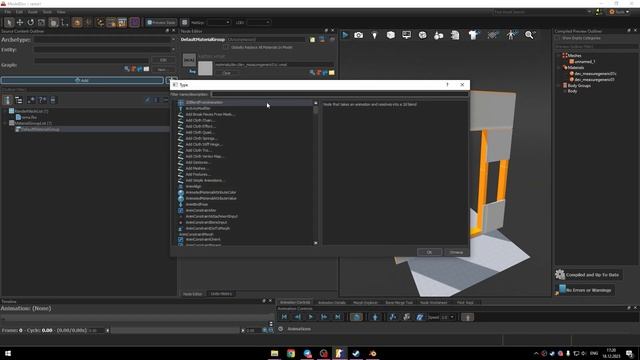Viewport: 640px width, 360px height.
Task: Activate the rotate tool in the toolbar
Action: pyautogui.click(x=31, y=22)
